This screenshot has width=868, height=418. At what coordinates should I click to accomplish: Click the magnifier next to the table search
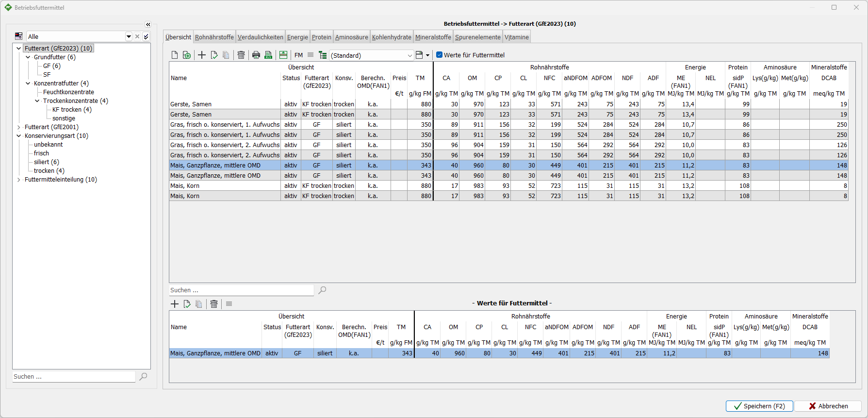[322, 290]
